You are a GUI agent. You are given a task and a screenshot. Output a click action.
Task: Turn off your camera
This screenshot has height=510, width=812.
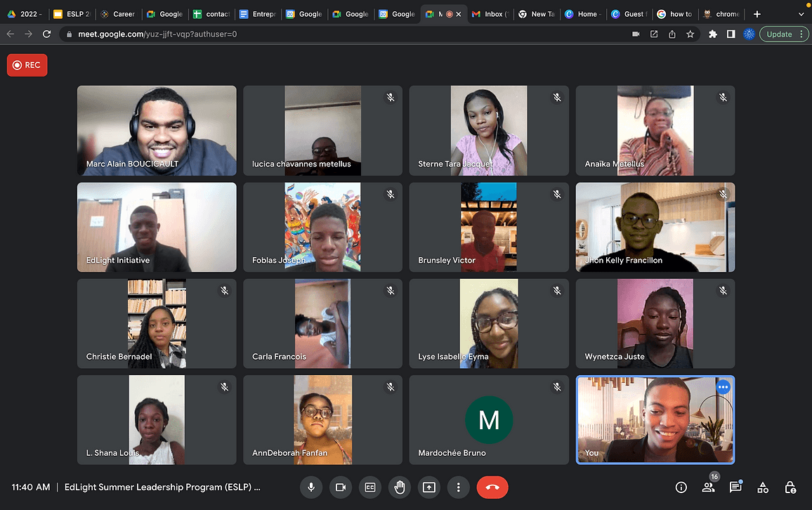(x=341, y=487)
